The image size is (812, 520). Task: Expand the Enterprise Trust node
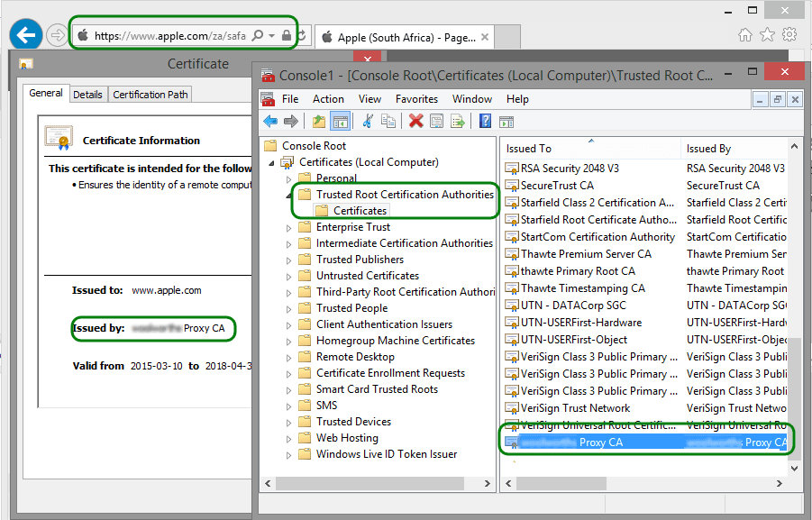click(289, 228)
